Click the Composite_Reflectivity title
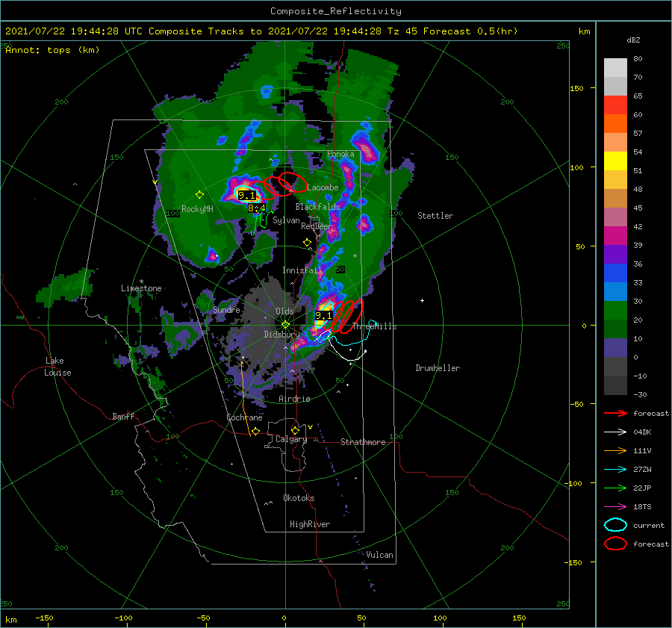Image resolution: width=672 pixels, height=628 pixels. pos(336,11)
